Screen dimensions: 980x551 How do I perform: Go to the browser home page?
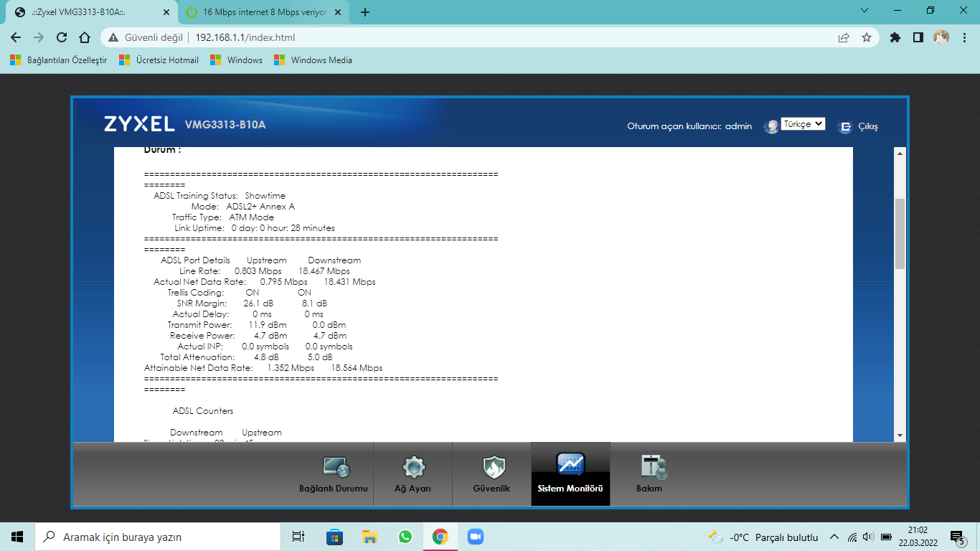click(85, 37)
